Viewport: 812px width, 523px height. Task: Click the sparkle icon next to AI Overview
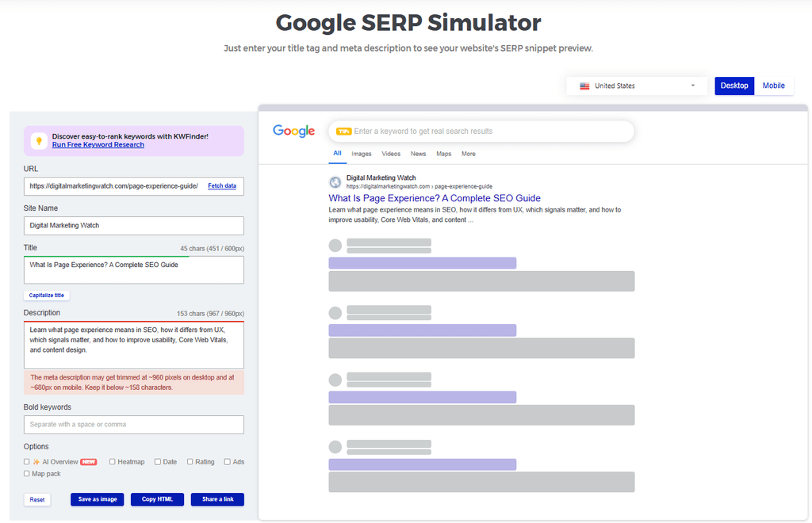click(36, 462)
